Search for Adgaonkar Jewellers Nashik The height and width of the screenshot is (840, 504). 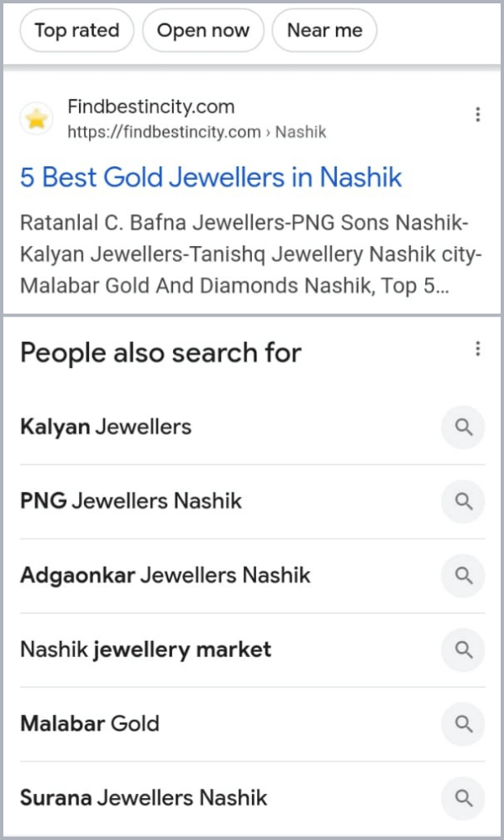click(463, 575)
